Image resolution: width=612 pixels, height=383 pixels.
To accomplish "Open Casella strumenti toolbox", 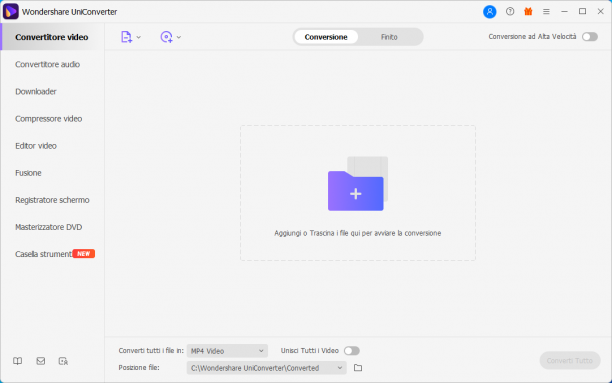I will tap(52, 254).
